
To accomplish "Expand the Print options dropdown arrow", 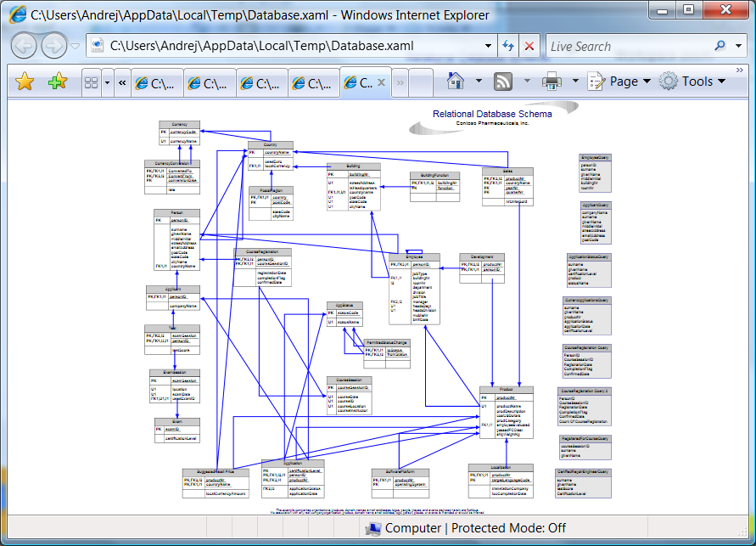I will pos(574,82).
